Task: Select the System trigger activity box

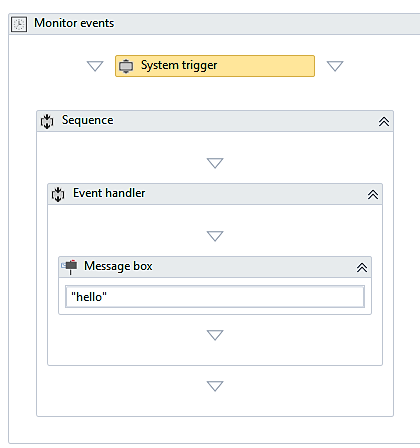Action: 215,66
